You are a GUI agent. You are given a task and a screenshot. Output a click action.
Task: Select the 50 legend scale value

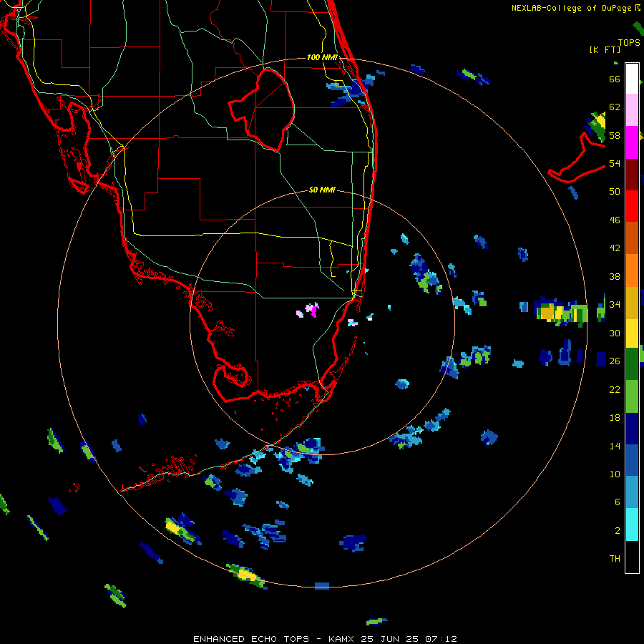tap(615, 192)
